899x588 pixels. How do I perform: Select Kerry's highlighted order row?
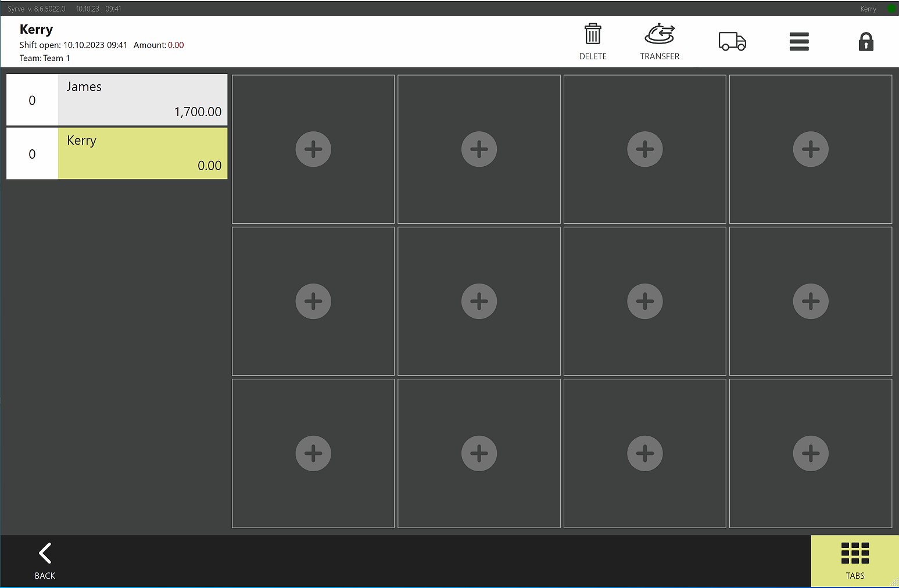pyautogui.click(x=142, y=153)
